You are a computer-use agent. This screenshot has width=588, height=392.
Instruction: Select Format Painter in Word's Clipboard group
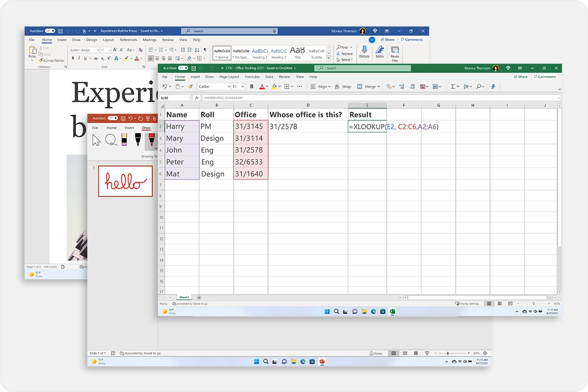tap(52, 61)
